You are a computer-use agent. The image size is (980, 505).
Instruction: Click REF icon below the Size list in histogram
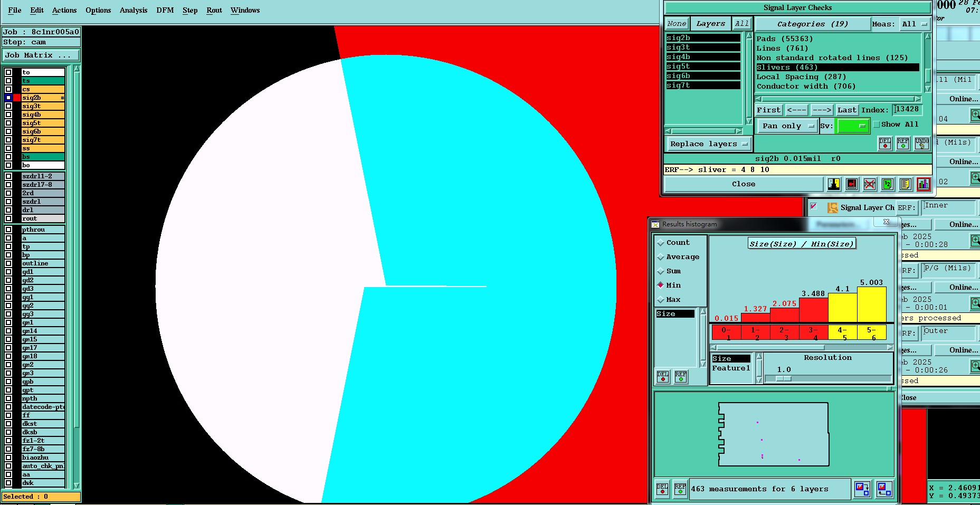coord(681,376)
